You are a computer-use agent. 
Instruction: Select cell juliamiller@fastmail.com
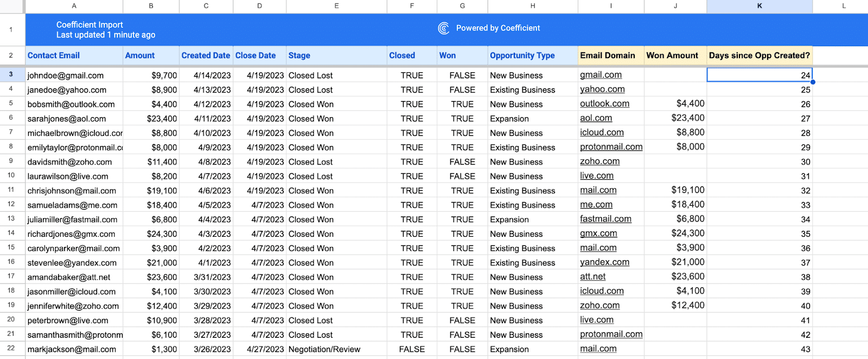point(74,219)
